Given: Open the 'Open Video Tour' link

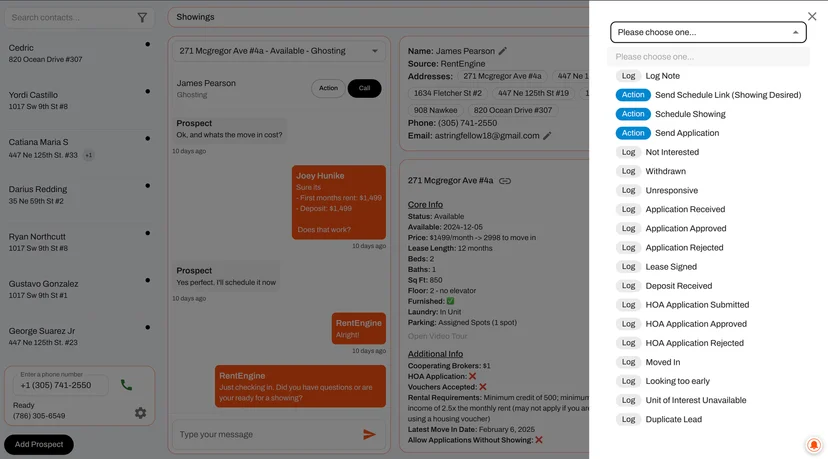Looking at the screenshot, I should pyautogui.click(x=437, y=336).
